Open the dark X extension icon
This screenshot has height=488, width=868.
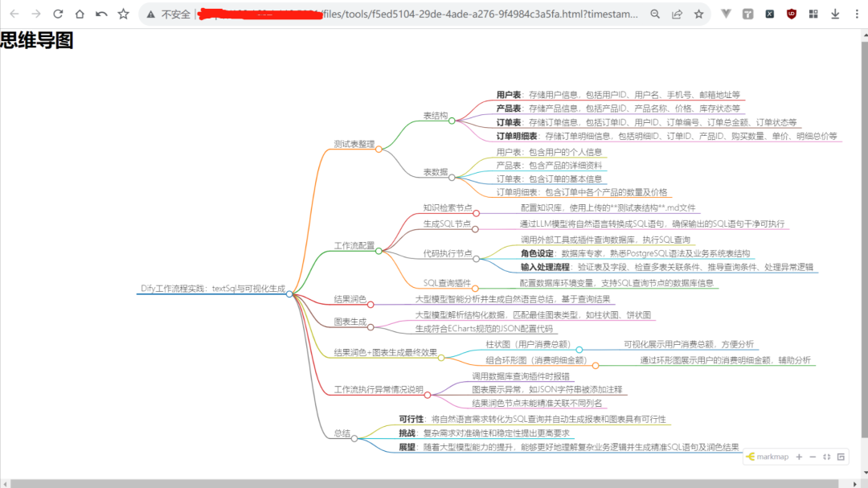click(x=769, y=14)
